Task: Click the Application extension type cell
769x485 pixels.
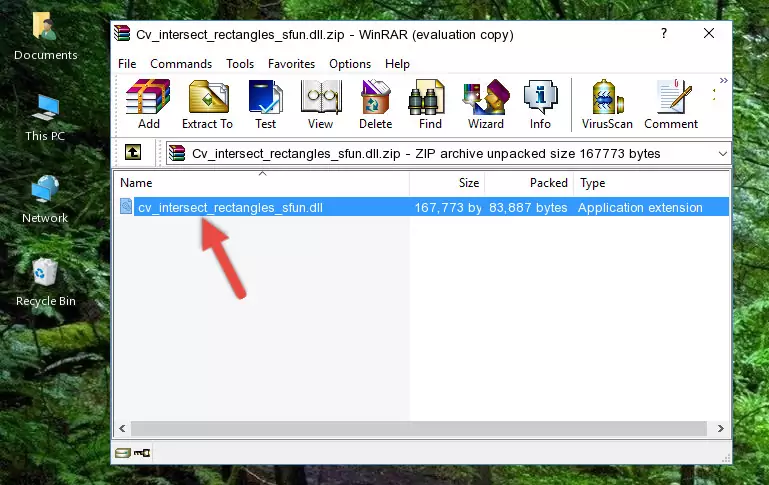Action: 640,207
